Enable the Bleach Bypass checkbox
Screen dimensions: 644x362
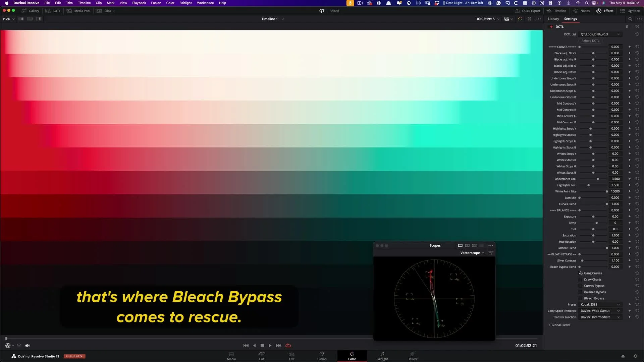pyautogui.click(x=580, y=298)
